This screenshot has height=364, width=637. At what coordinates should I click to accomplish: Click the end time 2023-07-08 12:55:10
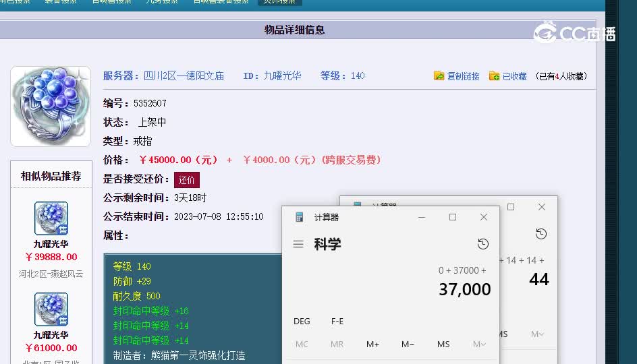[219, 216]
